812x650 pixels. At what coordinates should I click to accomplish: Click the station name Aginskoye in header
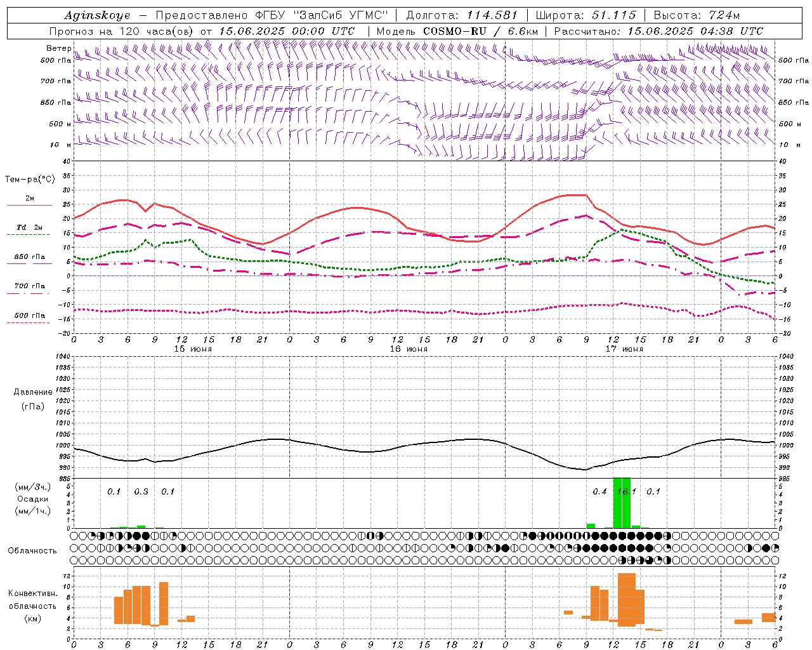click(x=97, y=15)
